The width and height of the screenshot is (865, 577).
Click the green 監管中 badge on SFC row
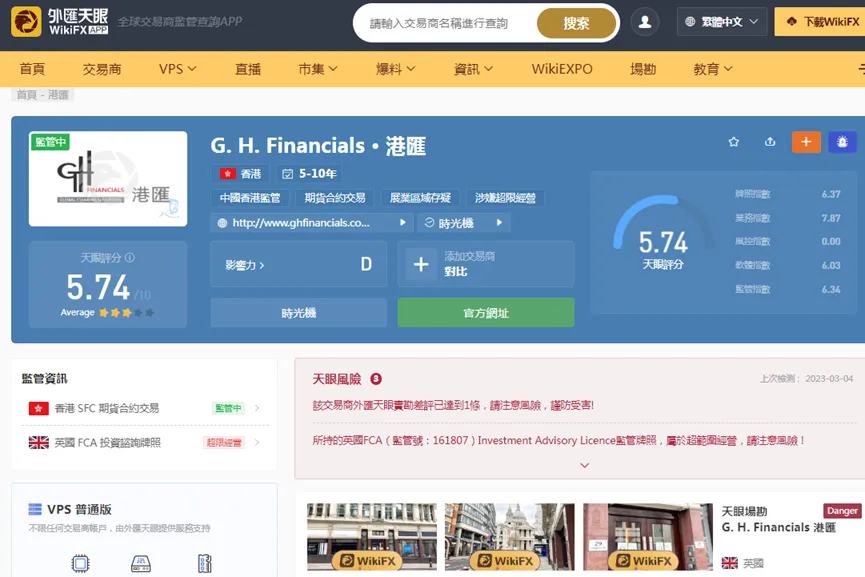tap(228, 408)
